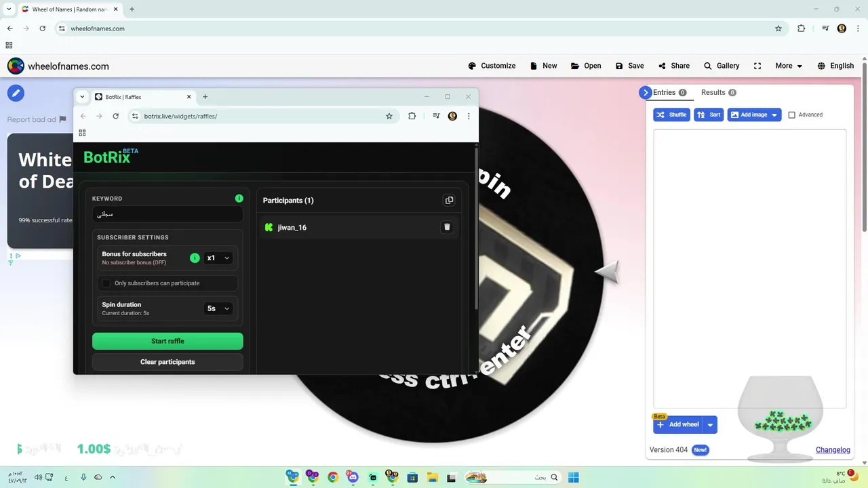
Task: Open tab search dropdown in main window
Action: click(9, 9)
